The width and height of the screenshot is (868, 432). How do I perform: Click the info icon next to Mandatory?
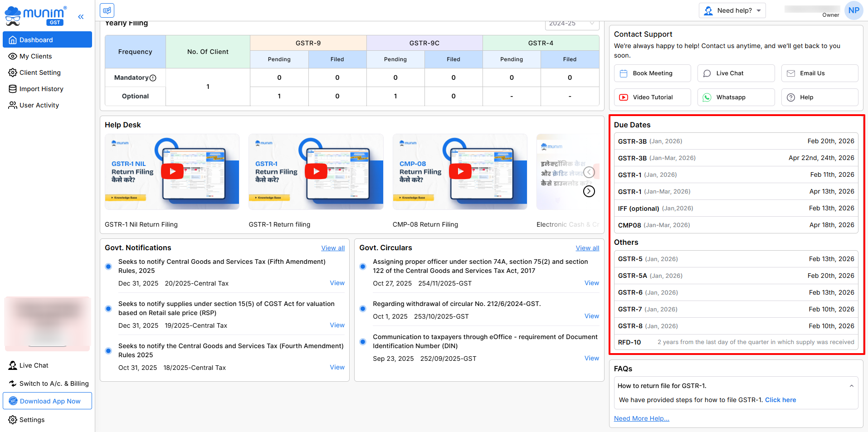pos(153,78)
